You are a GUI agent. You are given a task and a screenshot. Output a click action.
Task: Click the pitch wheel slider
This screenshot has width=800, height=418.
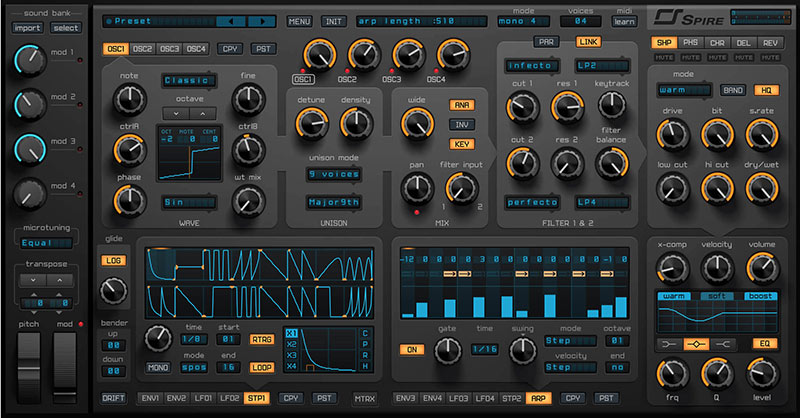pos(28,358)
